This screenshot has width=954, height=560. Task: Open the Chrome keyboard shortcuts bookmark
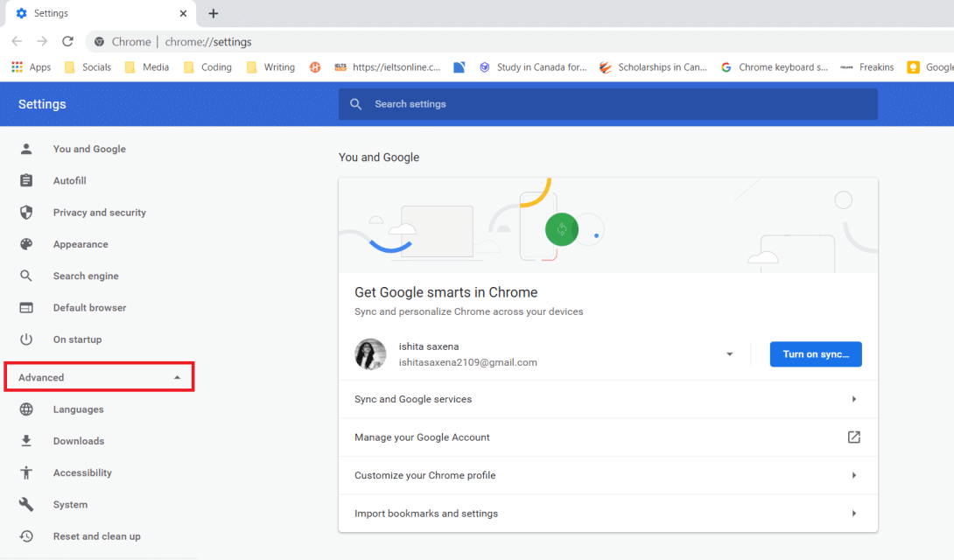(774, 66)
